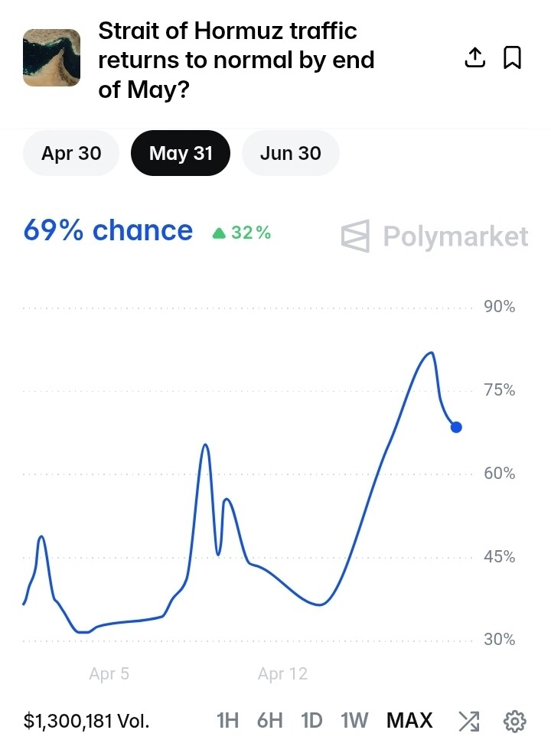Tap the share upload icon
This screenshot has height=756, width=551.
pyautogui.click(x=475, y=57)
